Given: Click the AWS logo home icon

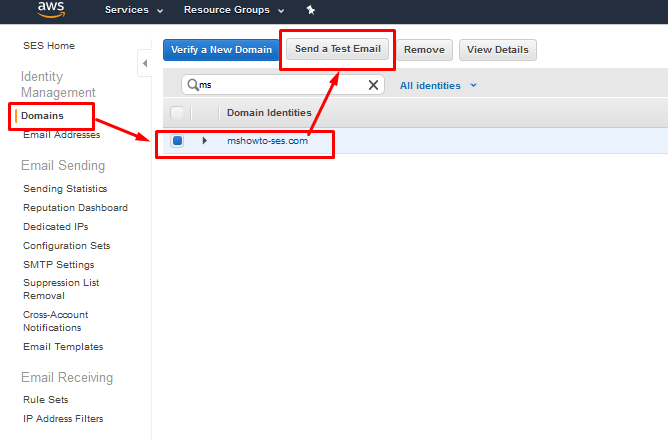Looking at the screenshot, I should click(51, 9).
